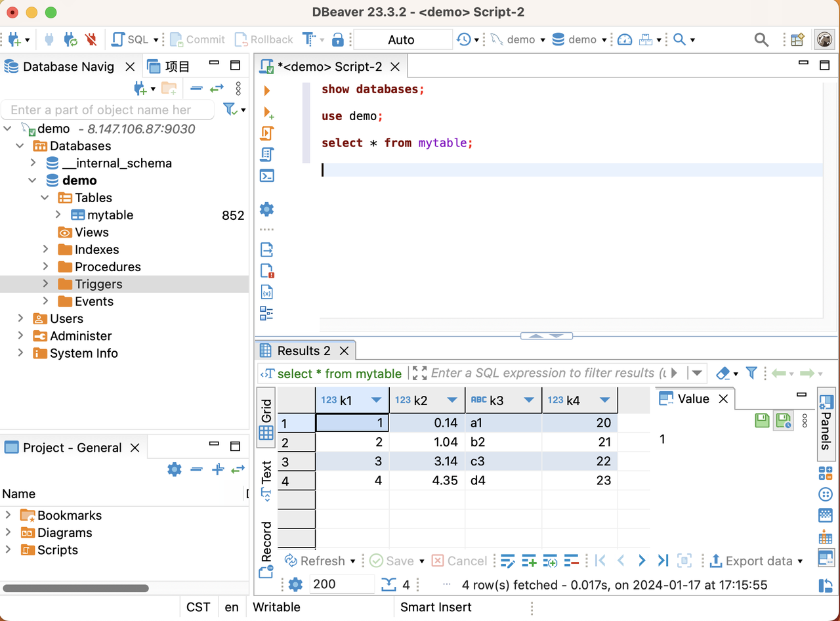Image resolution: width=840 pixels, height=621 pixels.
Task: Open editor settings via the gear icon
Action: [x=267, y=209]
